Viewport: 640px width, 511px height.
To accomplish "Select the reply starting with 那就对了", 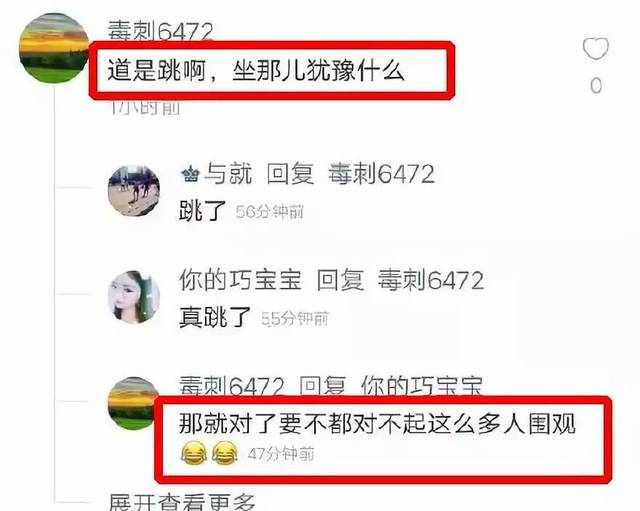I will pyautogui.click(x=377, y=423).
